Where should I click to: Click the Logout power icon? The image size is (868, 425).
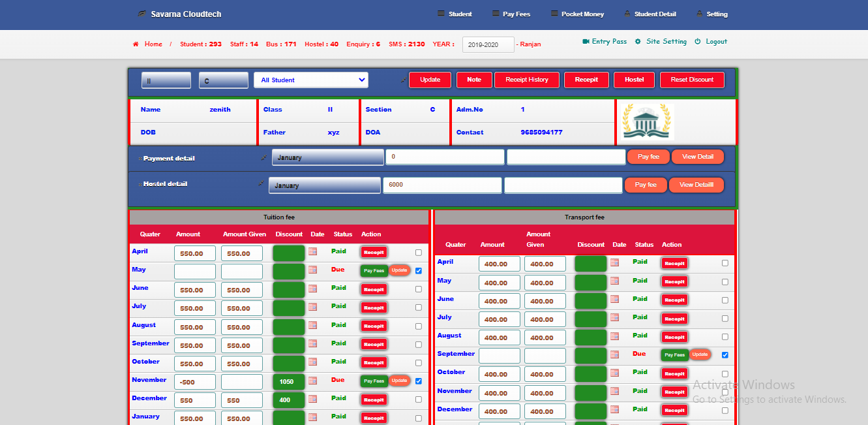coord(697,41)
